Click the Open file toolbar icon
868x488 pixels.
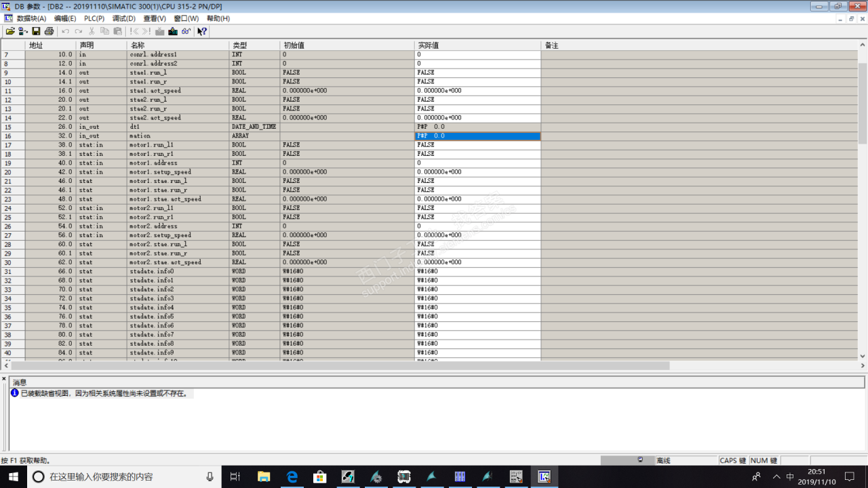click(10, 31)
